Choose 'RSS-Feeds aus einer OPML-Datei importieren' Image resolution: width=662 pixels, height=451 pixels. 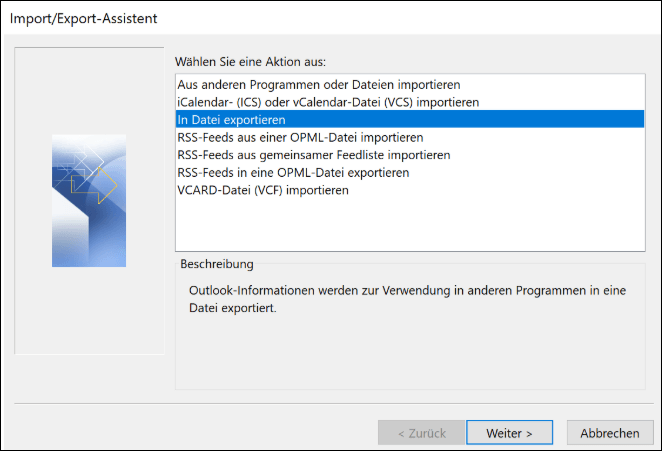(x=410, y=137)
